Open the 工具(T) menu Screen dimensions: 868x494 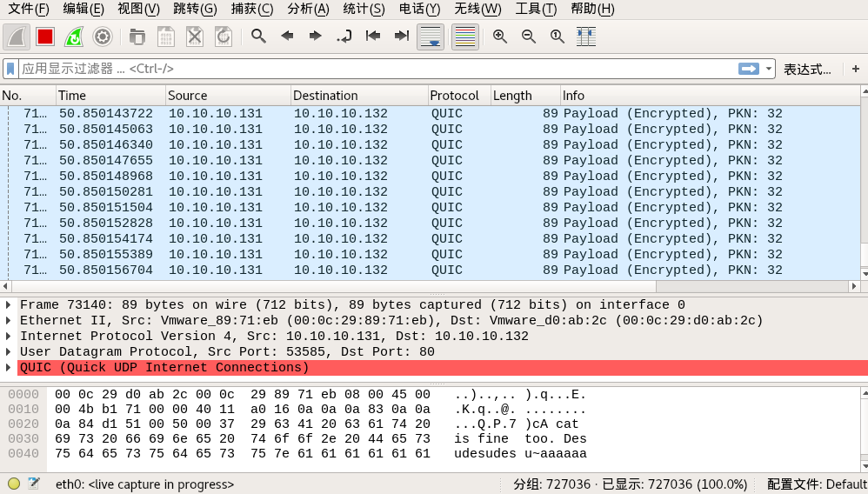point(535,9)
